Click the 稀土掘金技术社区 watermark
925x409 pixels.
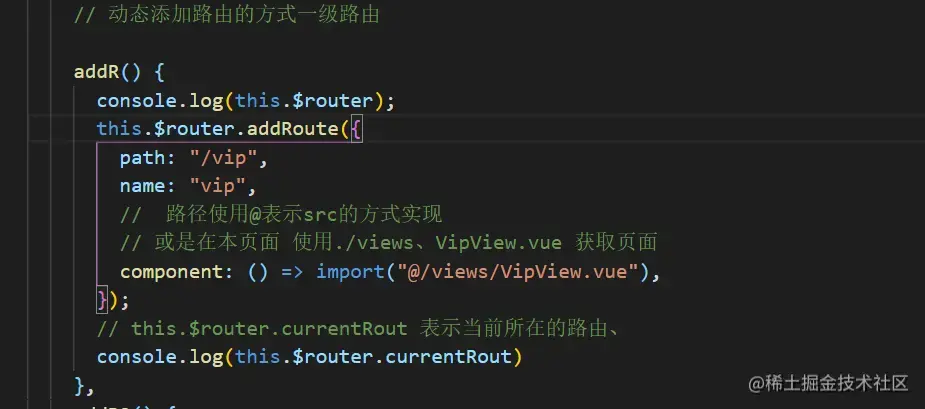point(828,383)
